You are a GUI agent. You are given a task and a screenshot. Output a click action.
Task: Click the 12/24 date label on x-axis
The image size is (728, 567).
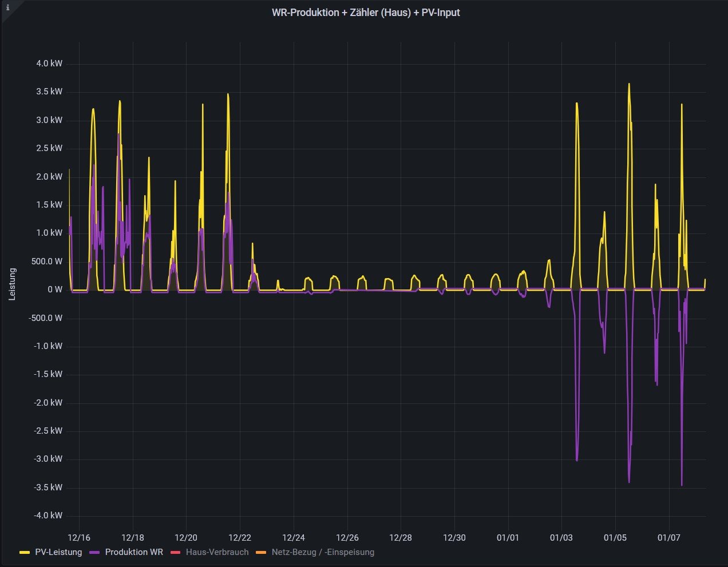pyautogui.click(x=293, y=538)
